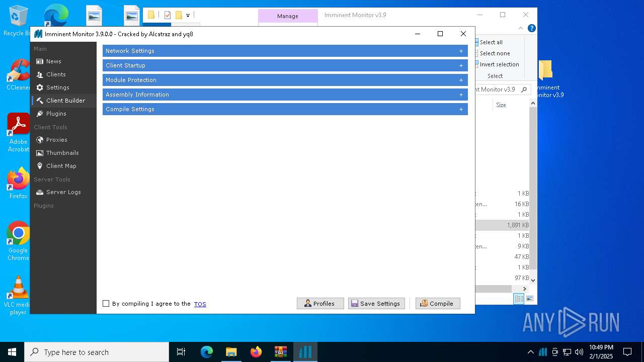The image size is (644, 362).
Task: Open File Explorer help icon
Action: [x=531, y=29]
